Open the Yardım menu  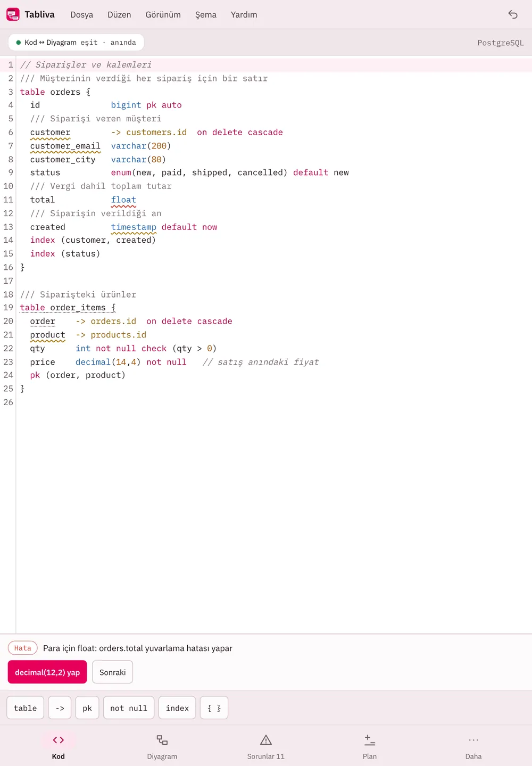click(244, 15)
